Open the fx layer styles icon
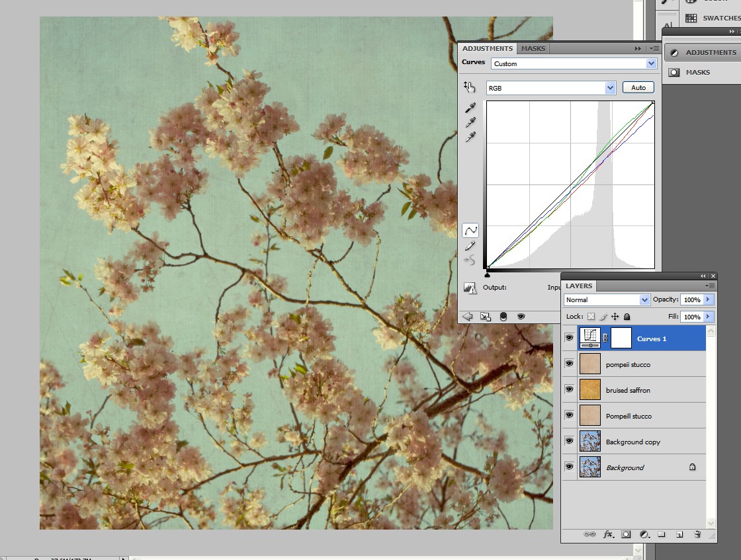This screenshot has width=741, height=560. [x=609, y=534]
